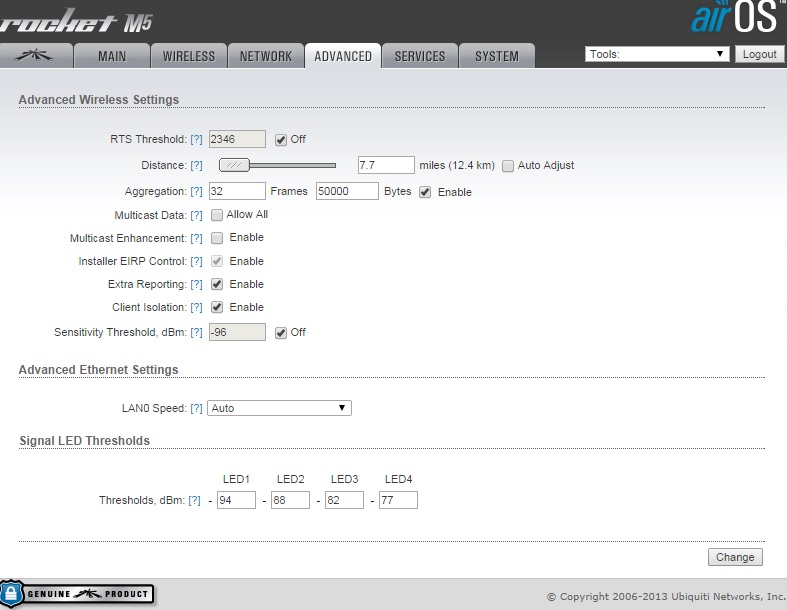Toggle Sensitivity Threshold Off checkbox

281,333
